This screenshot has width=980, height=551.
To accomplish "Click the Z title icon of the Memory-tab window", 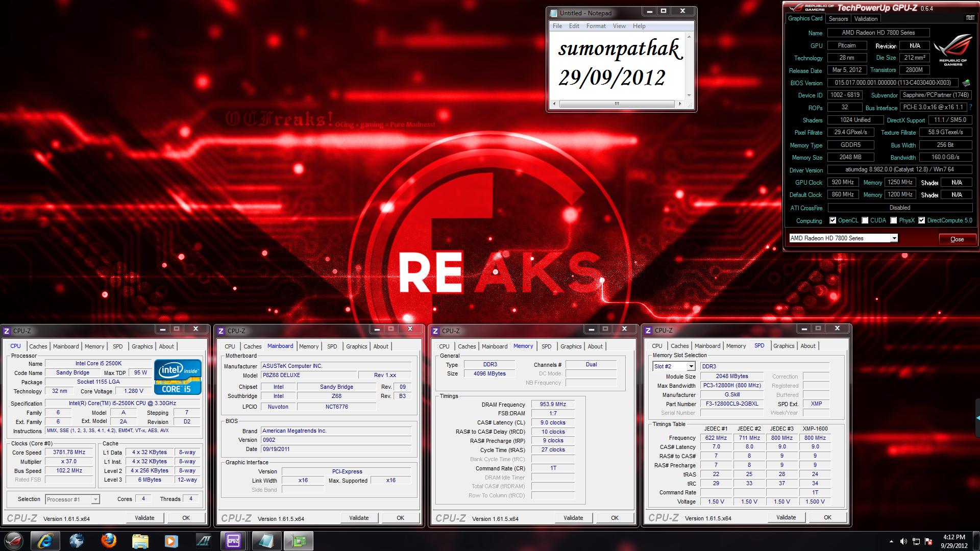I will tap(435, 331).
